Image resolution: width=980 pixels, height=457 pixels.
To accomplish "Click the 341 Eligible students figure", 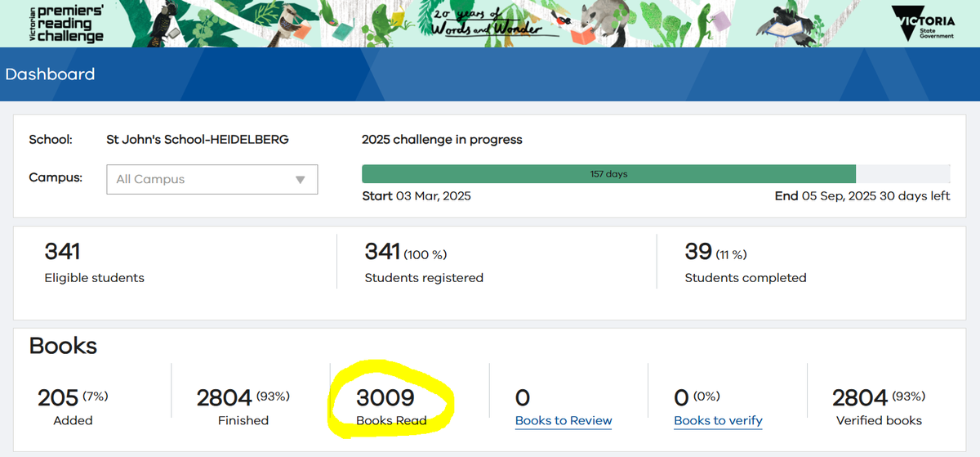I will pyautogui.click(x=62, y=251).
